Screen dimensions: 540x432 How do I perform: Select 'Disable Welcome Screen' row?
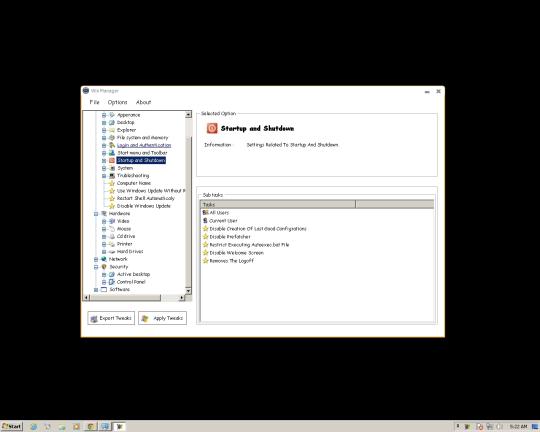click(x=236, y=253)
